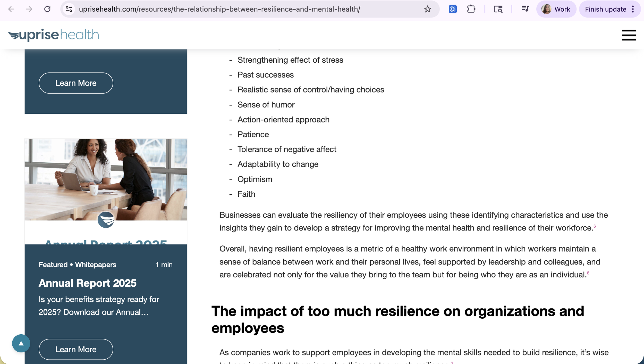Reload the page
This screenshot has width=644, height=364.
click(47, 9)
